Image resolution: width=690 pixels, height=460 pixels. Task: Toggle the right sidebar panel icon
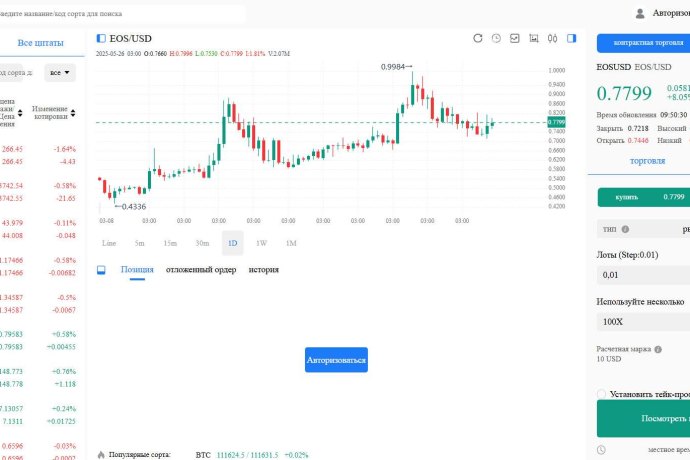[571, 38]
